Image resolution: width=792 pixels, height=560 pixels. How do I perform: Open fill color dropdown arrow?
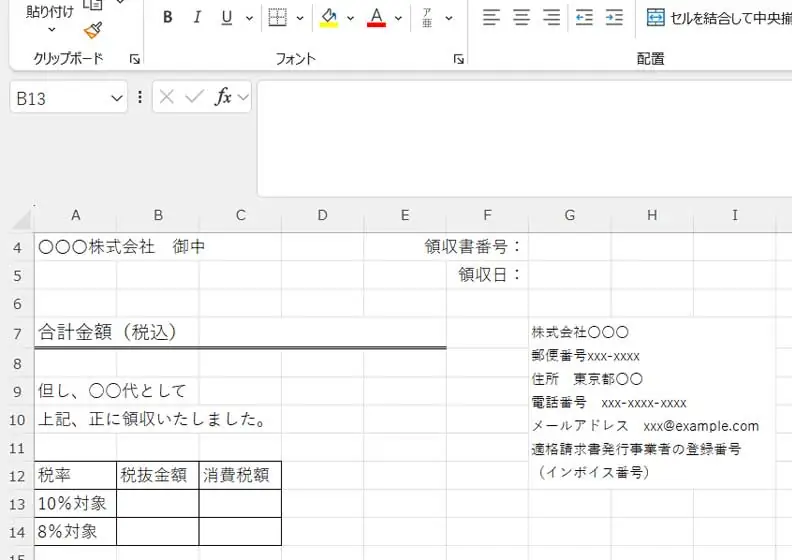[x=350, y=18]
